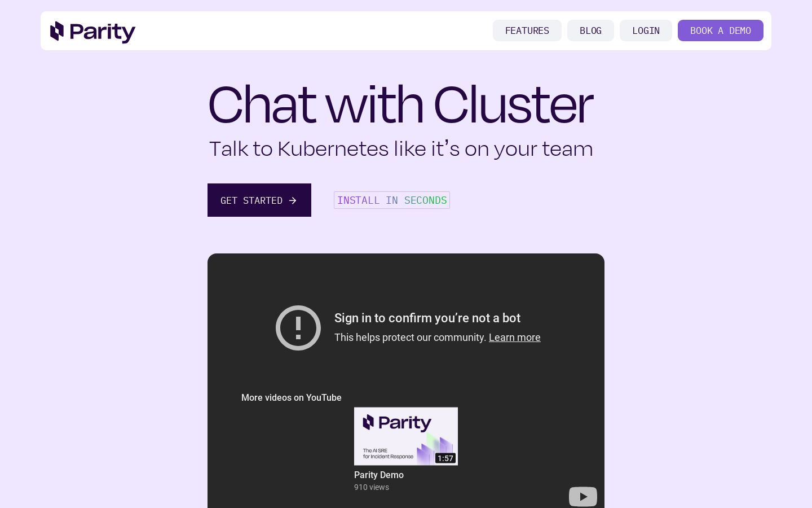The width and height of the screenshot is (812, 508).
Task: Click the Parity Demo video title
Action: [379, 475]
